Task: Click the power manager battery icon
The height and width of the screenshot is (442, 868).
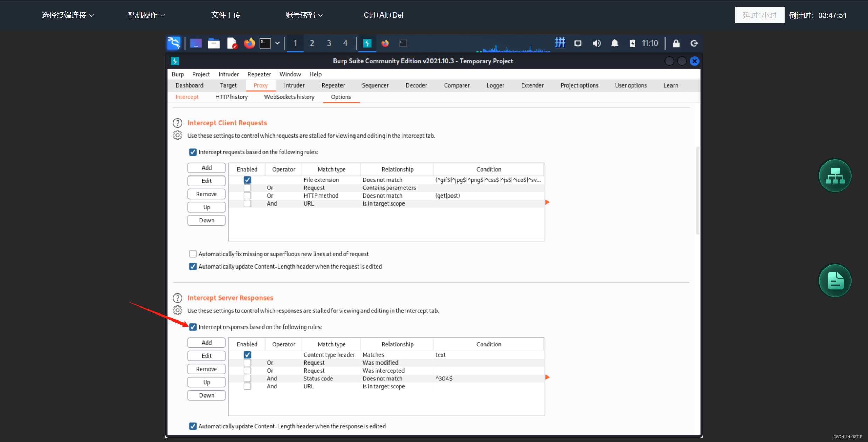Action: pyautogui.click(x=632, y=43)
